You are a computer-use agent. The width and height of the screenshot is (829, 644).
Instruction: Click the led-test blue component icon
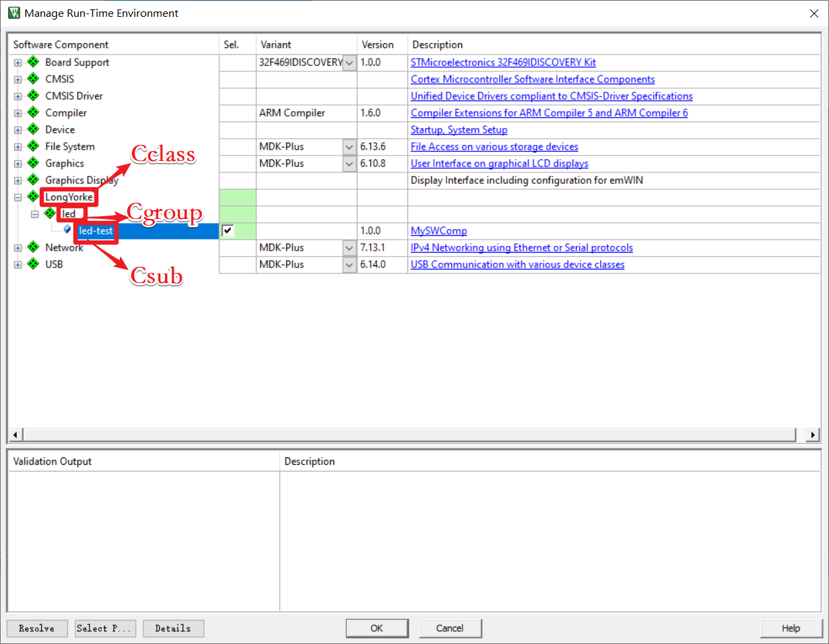tap(67, 229)
